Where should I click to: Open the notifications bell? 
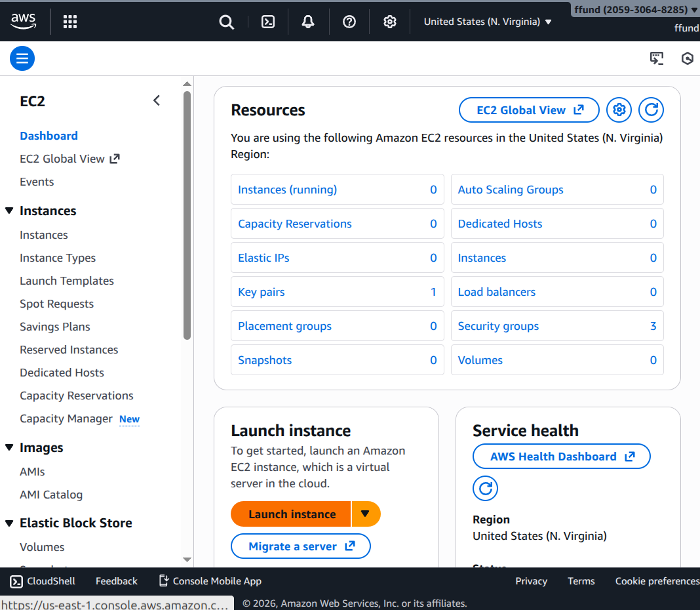click(x=308, y=22)
